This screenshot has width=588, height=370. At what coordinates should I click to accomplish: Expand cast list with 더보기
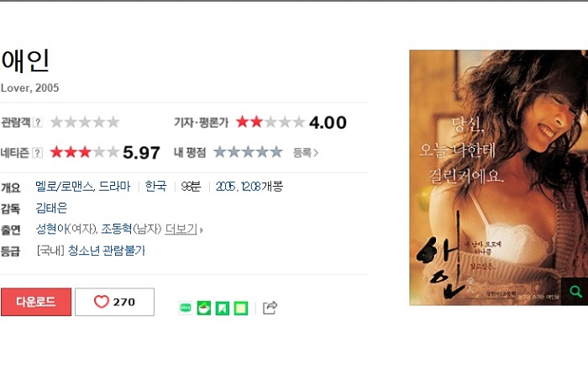point(183,229)
